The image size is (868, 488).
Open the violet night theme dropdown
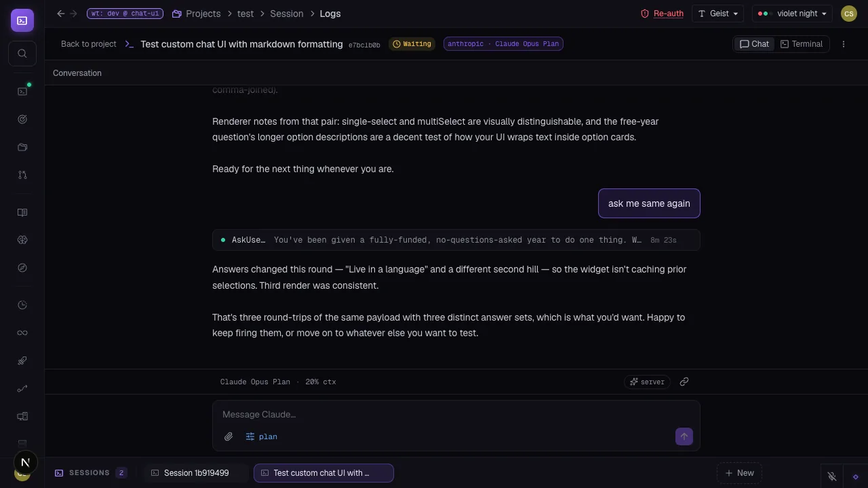coord(793,14)
